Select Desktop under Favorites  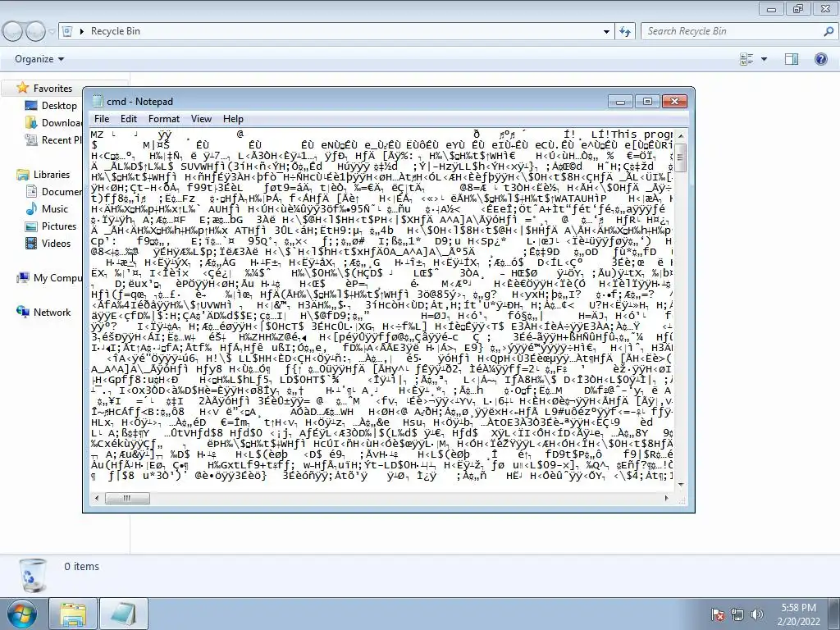(x=59, y=106)
